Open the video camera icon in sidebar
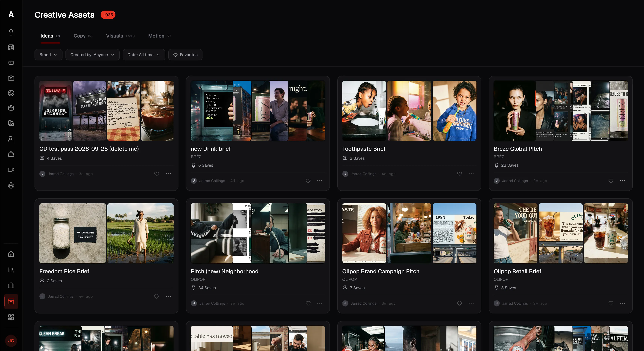 (x=11, y=170)
